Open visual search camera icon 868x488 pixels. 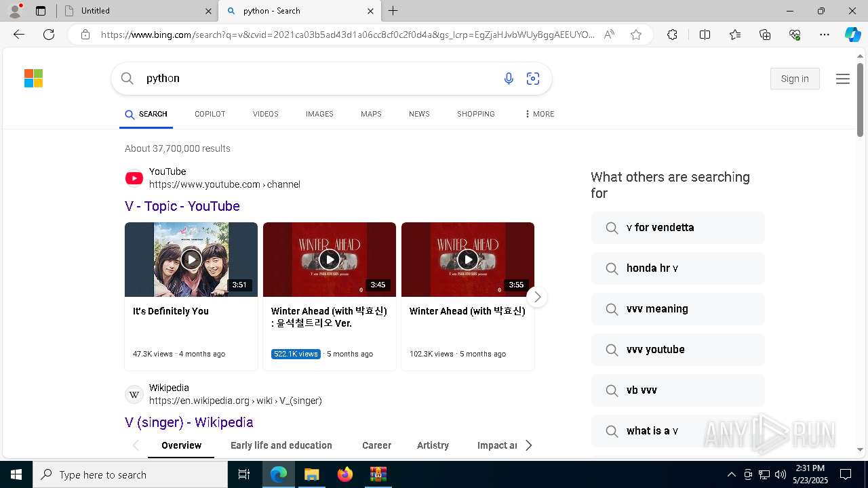click(533, 79)
